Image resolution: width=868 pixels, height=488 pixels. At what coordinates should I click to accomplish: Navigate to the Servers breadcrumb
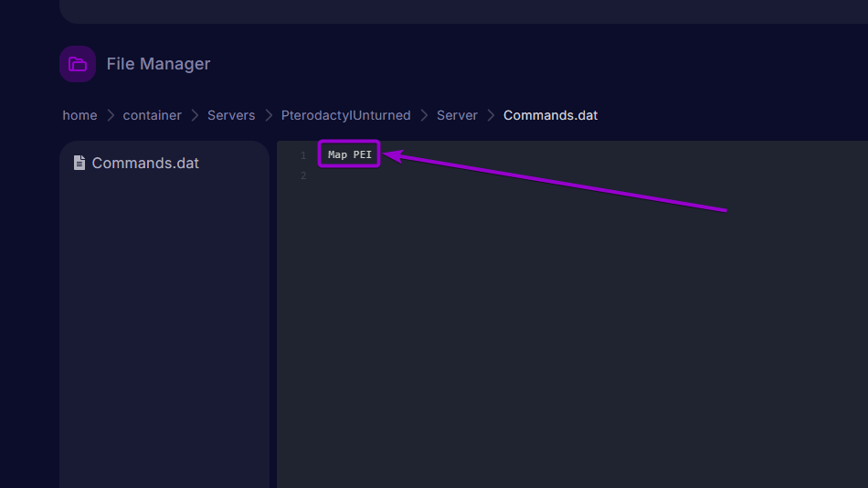tap(231, 115)
